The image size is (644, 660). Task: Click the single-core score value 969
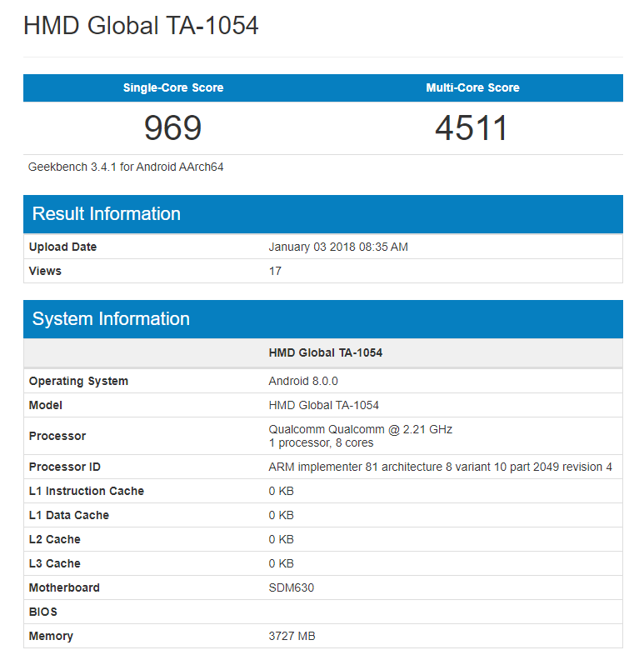coord(173,128)
